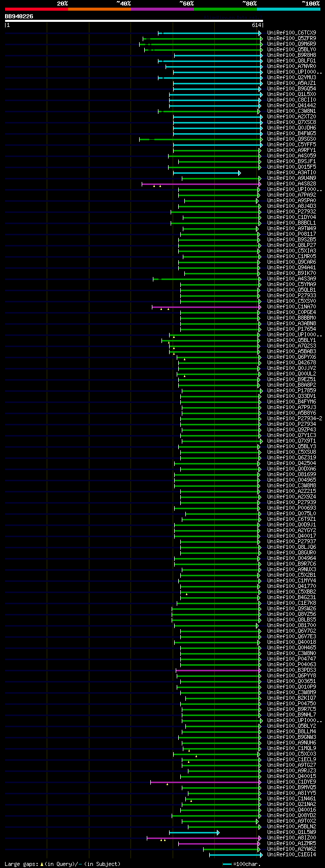The image size is (325, 868).
Task: Click the white BB940226 query bar
Action: pos(134,21)
